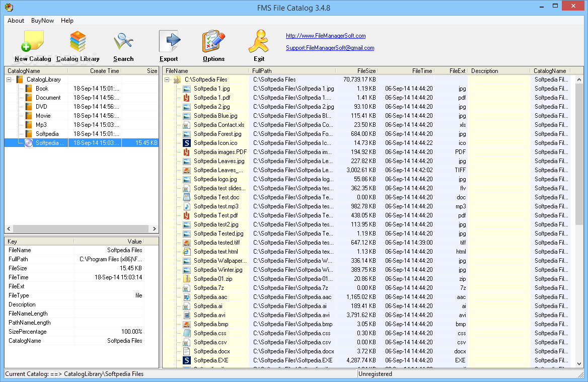This screenshot has width=588, height=382.
Task: Click the Support email link
Action: [330, 48]
